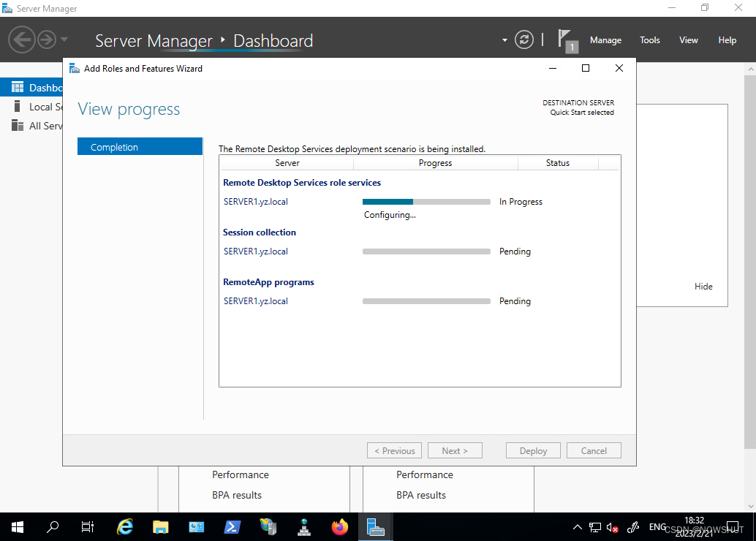Click the In Progress status text
The width and height of the screenshot is (756, 541).
pos(521,202)
